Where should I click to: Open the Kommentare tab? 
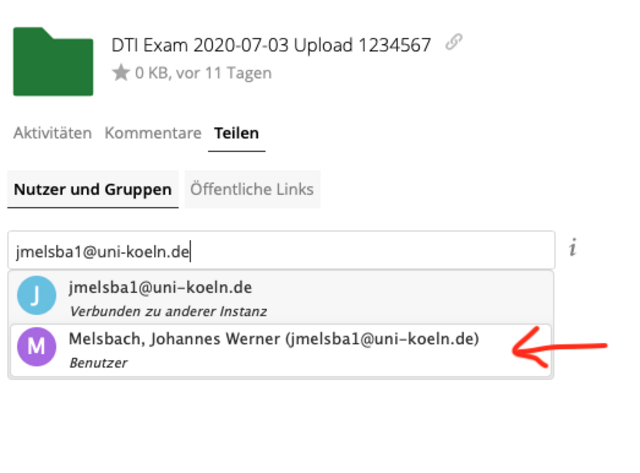click(x=153, y=133)
